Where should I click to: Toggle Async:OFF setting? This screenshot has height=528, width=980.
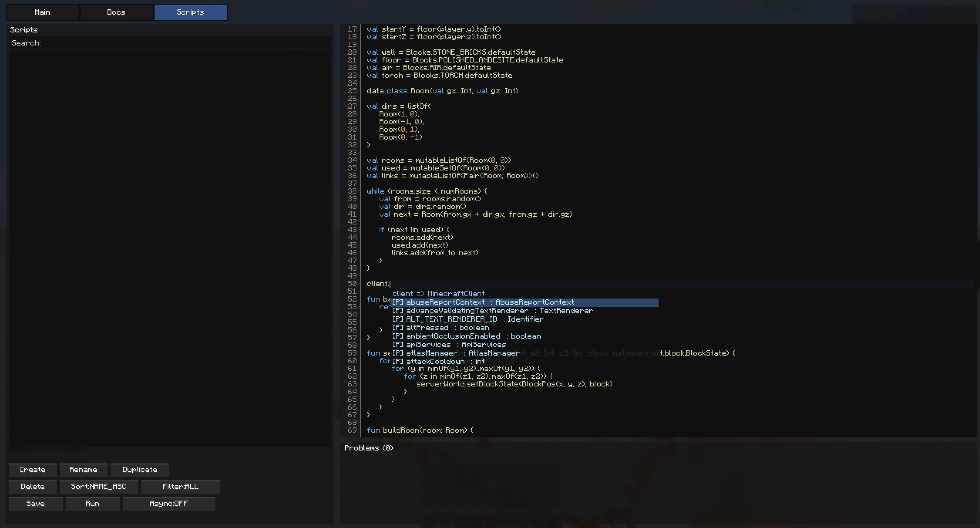click(169, 503)
